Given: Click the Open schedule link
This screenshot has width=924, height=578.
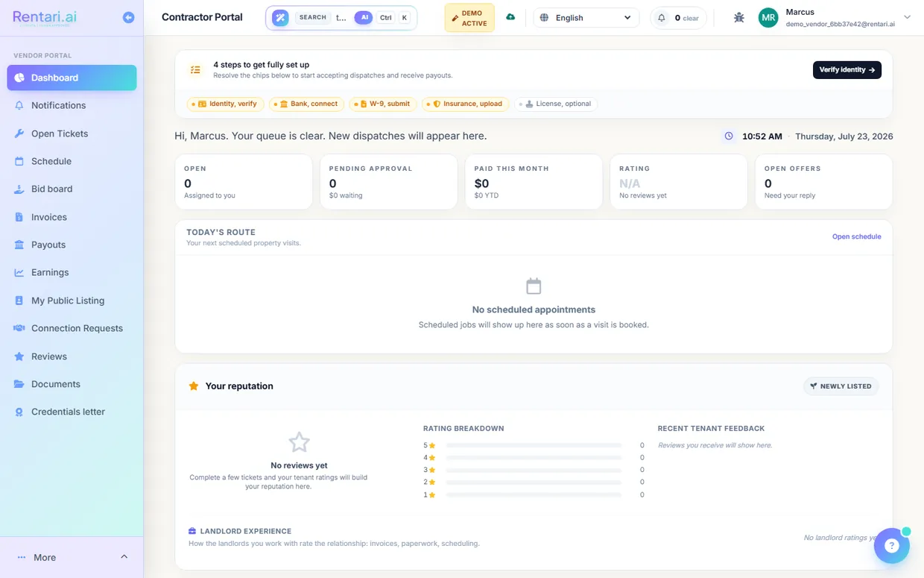Looking at the screenshot, I should pos(856,236).
